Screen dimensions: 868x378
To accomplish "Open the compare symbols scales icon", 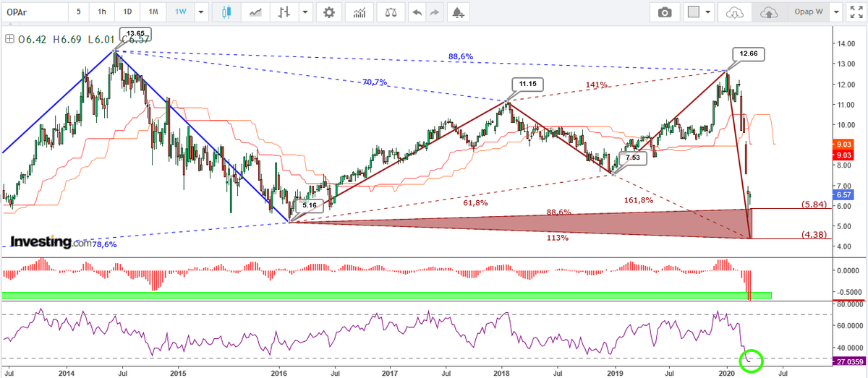I will click(x=391, y=12).
